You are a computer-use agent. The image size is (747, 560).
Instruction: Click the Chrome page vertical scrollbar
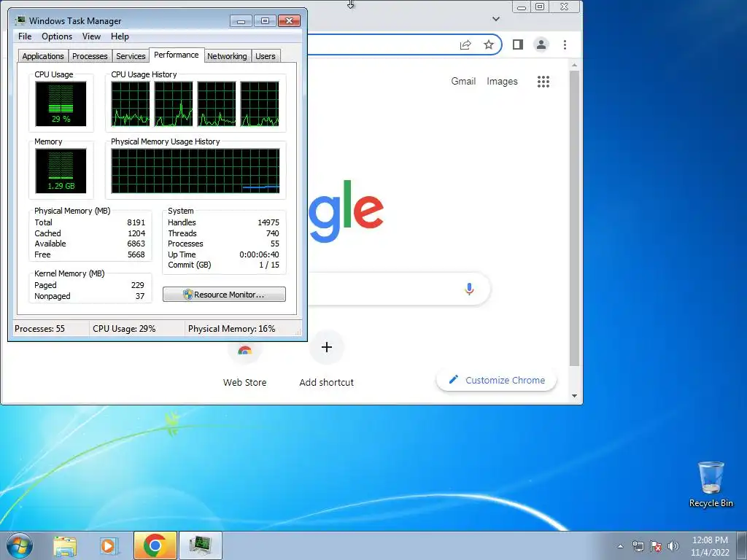[575, 218]
